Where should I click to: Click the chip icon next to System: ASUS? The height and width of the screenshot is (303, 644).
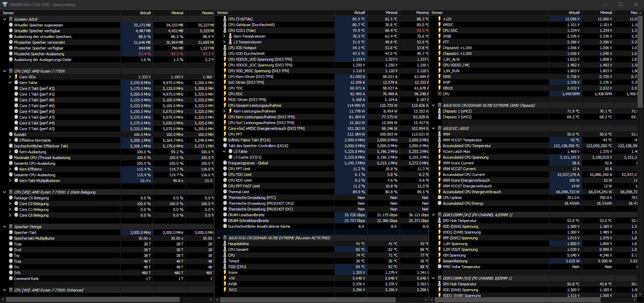pos(11,19)
